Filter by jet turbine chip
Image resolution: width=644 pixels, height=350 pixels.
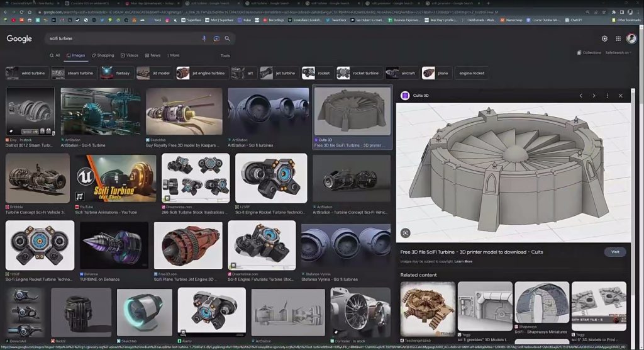[279, 73]
